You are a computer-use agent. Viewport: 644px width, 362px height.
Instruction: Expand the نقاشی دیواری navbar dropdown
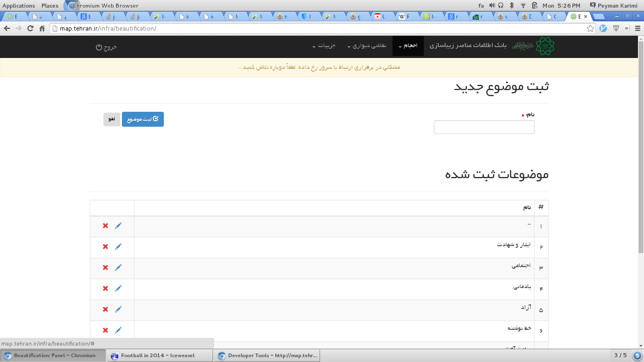(367, 46)
